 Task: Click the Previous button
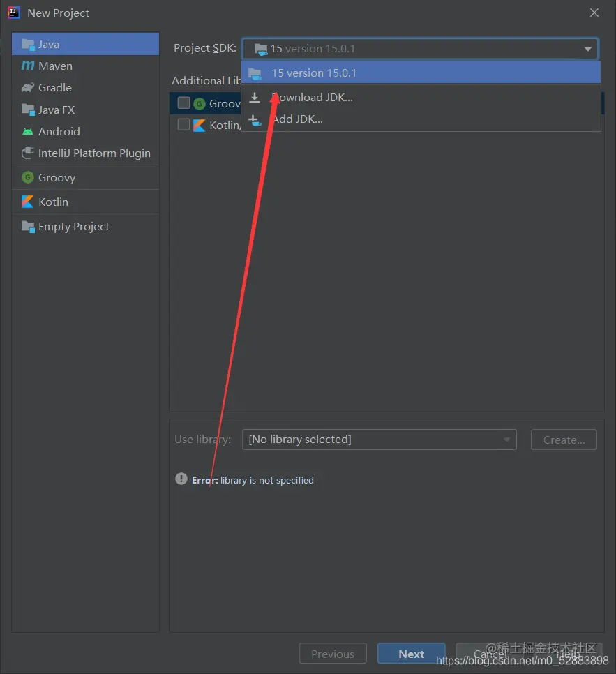click(333, 654)
